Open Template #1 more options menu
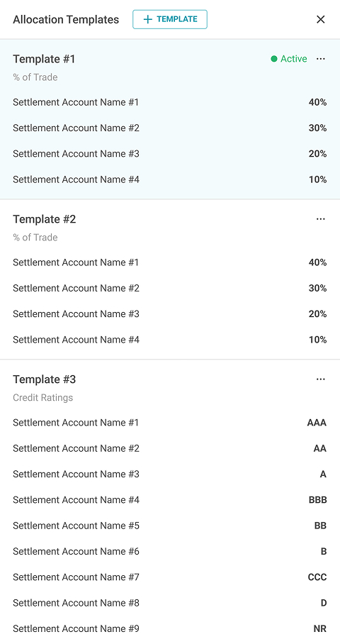The width and height of the screenshot is (340, 644). [321, 59]
